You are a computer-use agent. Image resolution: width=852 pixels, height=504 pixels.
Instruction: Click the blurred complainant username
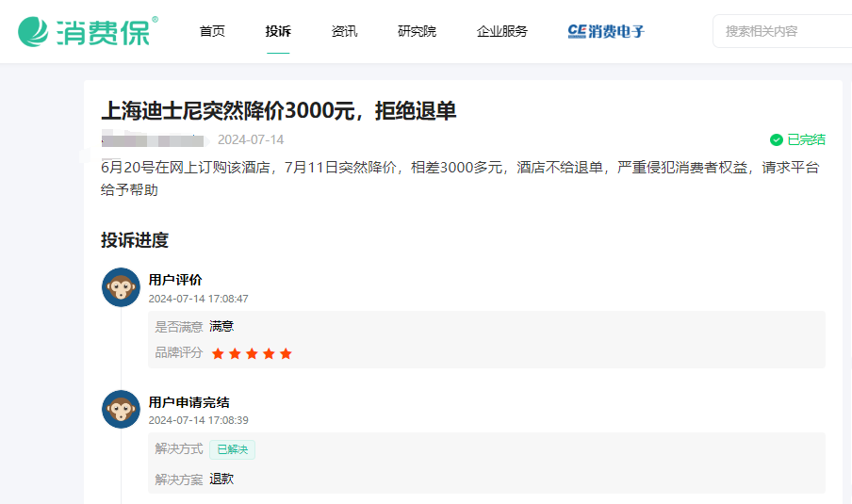[x=154, y=140]
